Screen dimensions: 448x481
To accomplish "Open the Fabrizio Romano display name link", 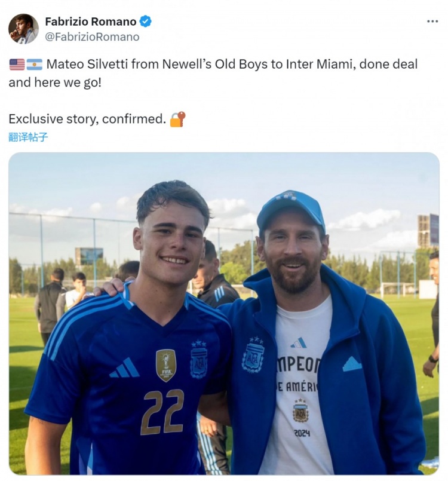I will (x=91, y=22).
